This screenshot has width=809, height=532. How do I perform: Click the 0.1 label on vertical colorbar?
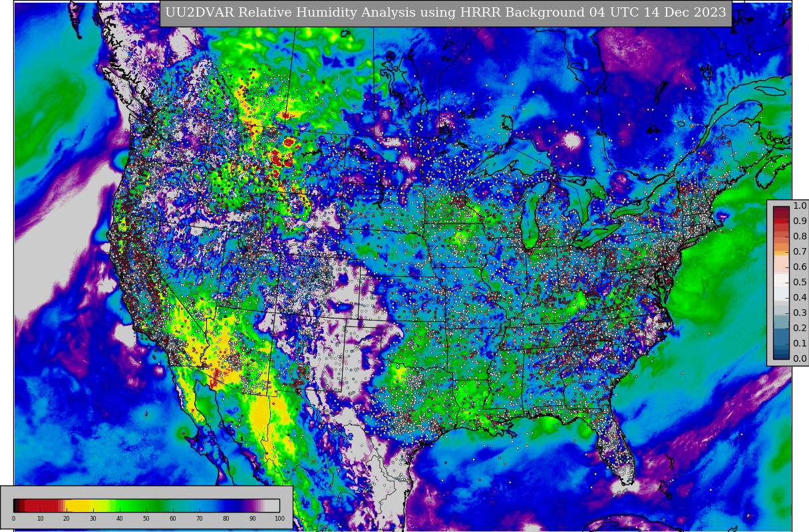tap(800, 344)
